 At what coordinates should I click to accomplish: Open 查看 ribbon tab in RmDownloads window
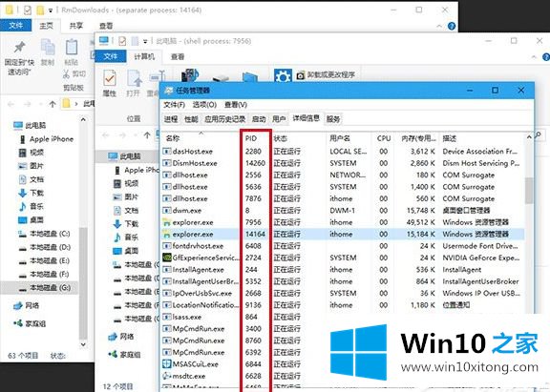106,26
